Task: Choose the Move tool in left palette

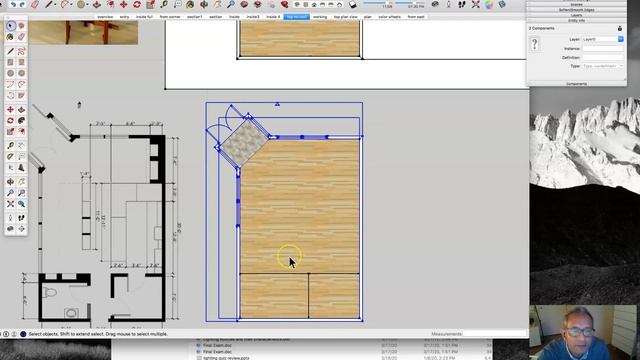Action: [x=11, y=109]
